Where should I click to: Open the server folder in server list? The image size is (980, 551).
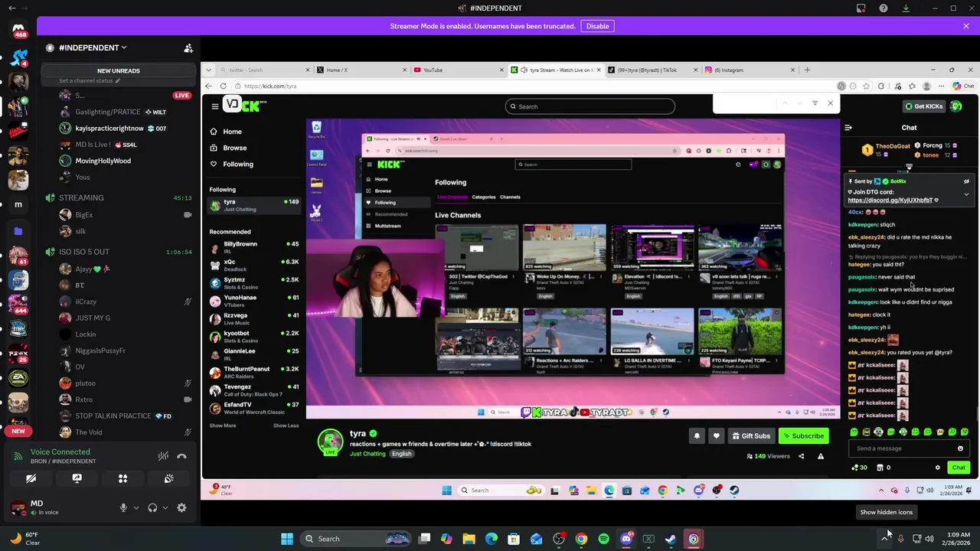coord(18,230)
